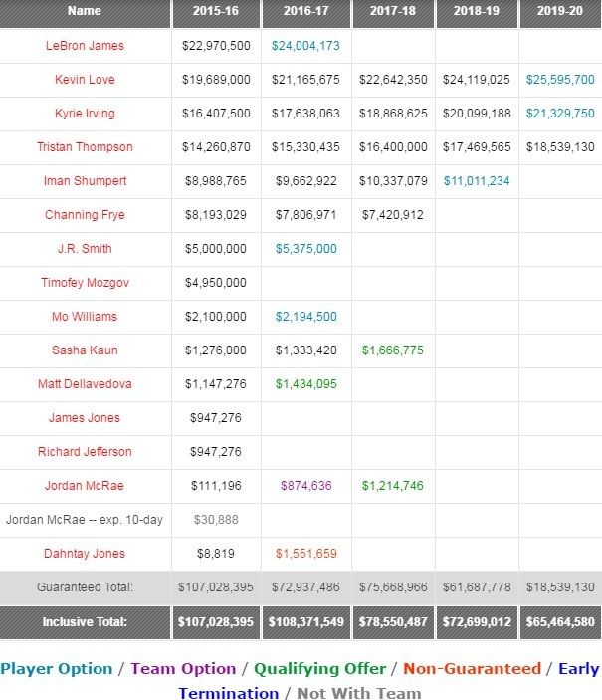Open Iman Shumpert player link
The width and height of the screenshot is (602, 700).
(85, 181)
